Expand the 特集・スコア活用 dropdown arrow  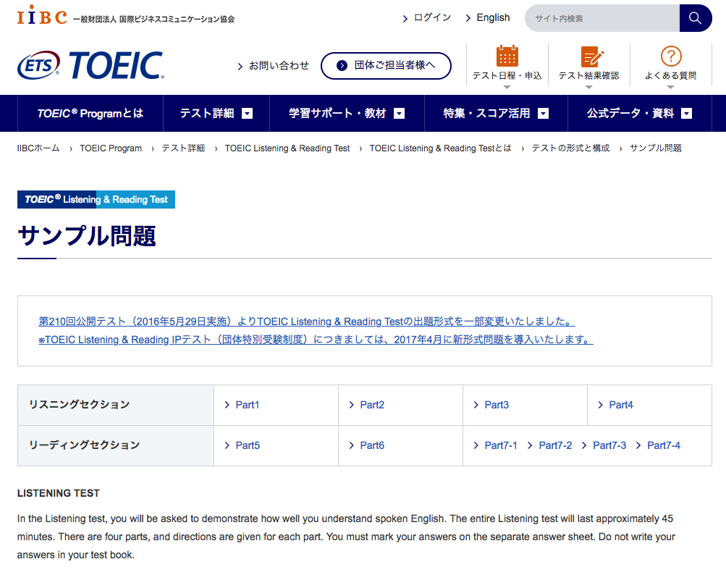(543, 114)
